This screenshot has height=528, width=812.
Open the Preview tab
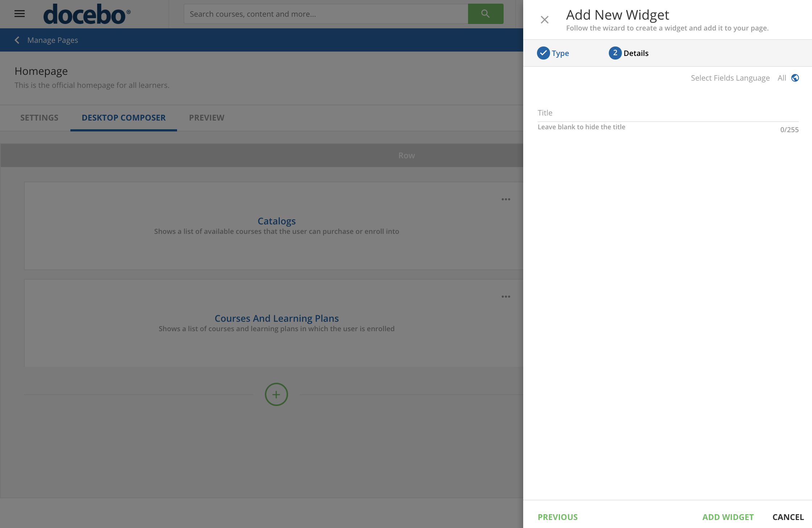tap(207, 118)
